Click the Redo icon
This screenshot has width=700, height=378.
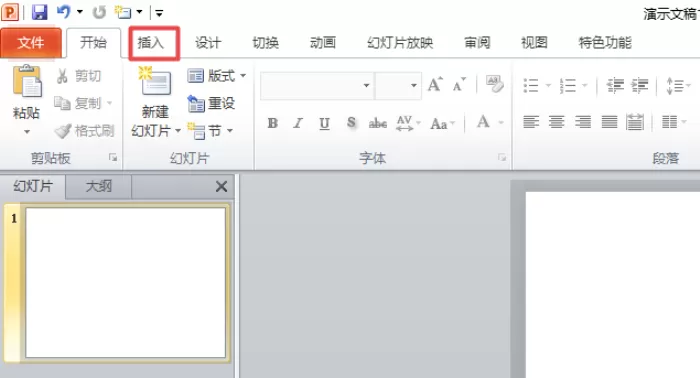click(99, 12)
